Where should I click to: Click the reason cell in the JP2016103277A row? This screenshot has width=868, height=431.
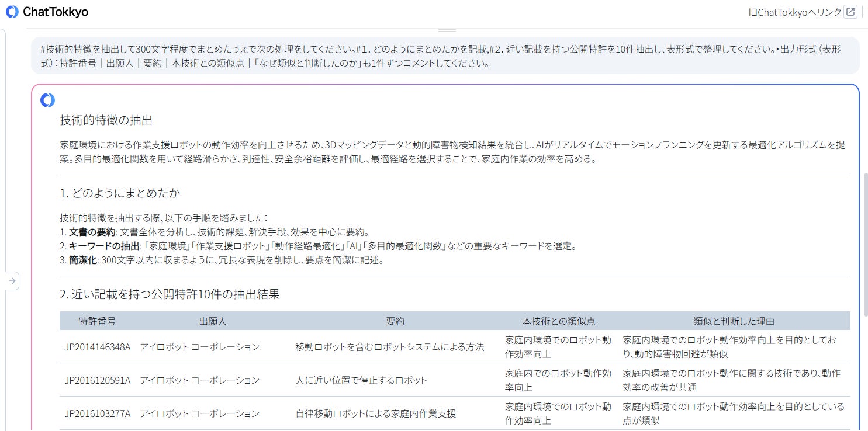click(734, 413)
